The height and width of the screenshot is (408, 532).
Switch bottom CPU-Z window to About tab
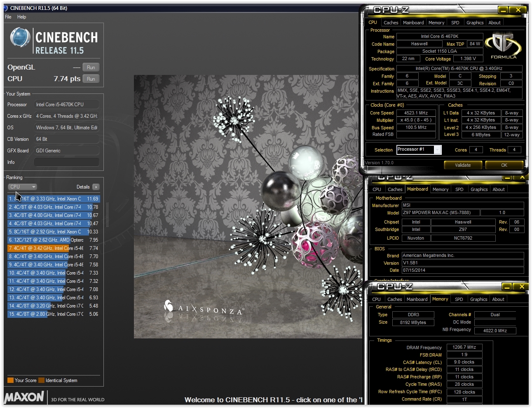point(498,299)
